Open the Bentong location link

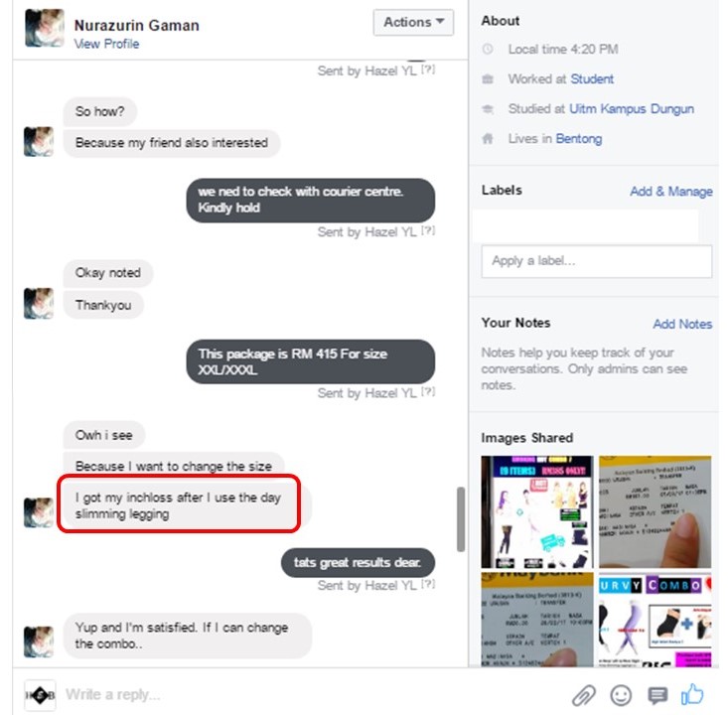click(579, 138)
